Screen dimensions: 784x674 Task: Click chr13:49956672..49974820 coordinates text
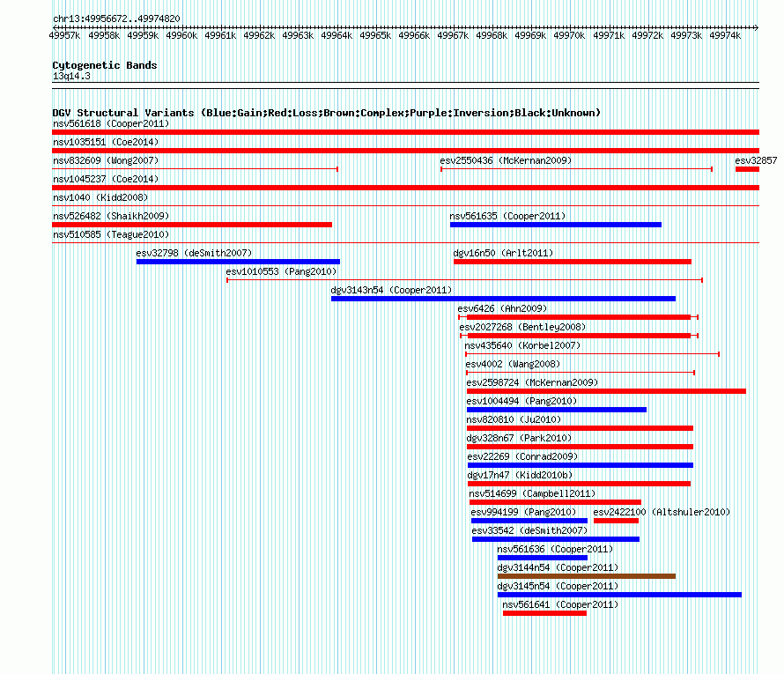pyautogui.click(x=116, y=19)
